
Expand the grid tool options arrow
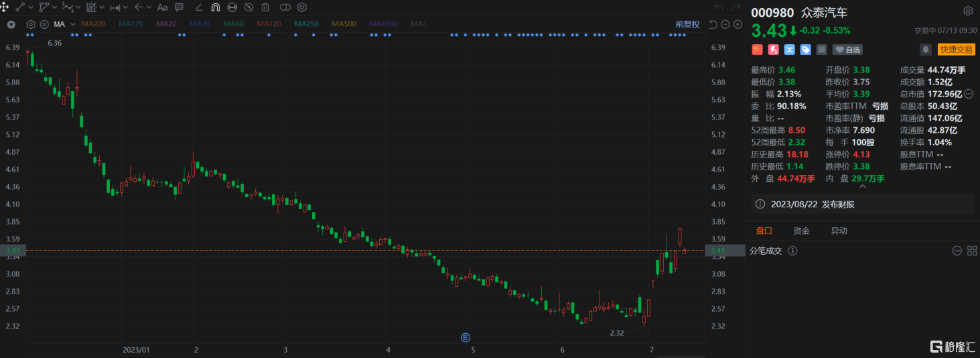(x=102, y=7)
